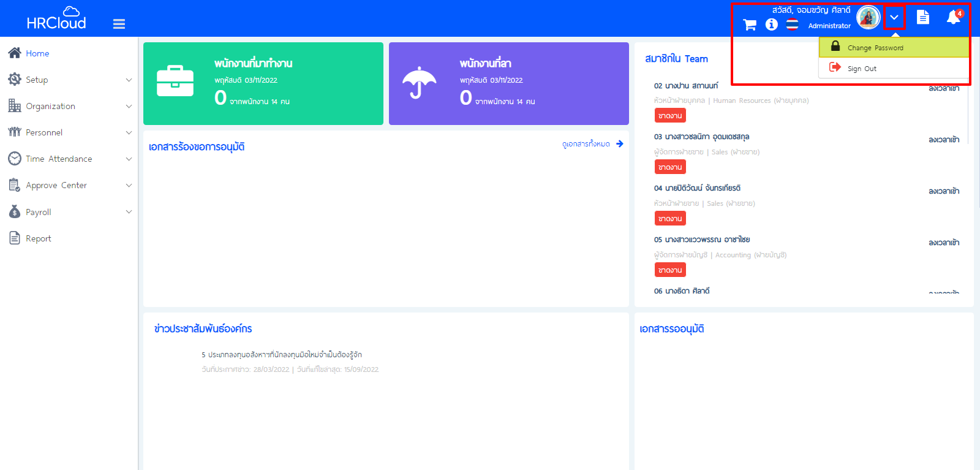Expand Organization chevron
The width and height of the screenshot is (980, 470).
pos(129,106)
